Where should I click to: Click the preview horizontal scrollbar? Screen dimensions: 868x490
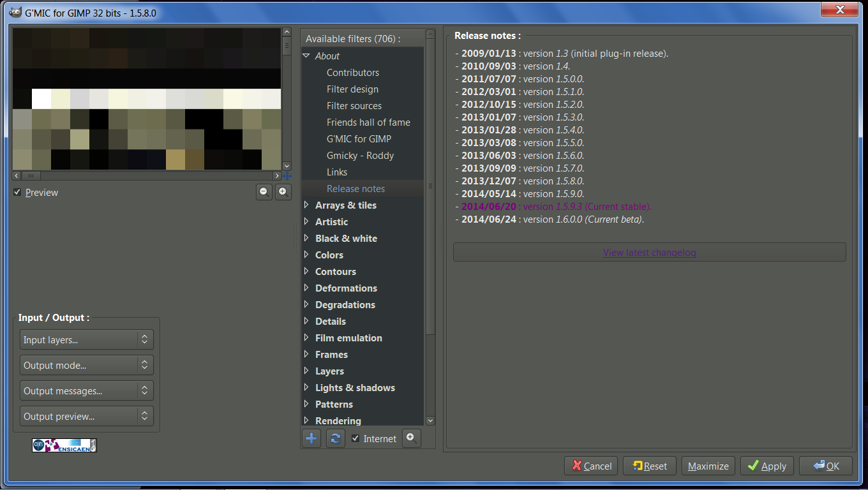pyautogui.click(x=32, y=175)
